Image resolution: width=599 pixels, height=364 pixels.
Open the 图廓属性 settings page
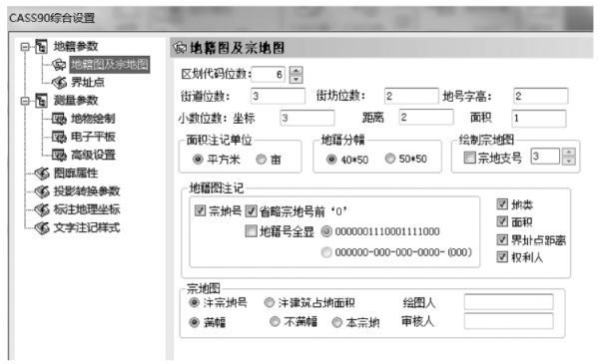pos(76,174)
